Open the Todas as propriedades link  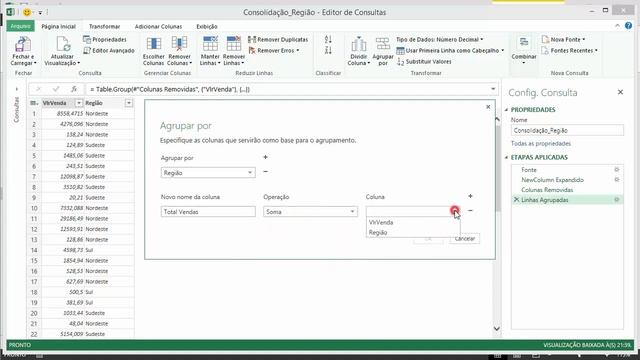click(541, 144)
